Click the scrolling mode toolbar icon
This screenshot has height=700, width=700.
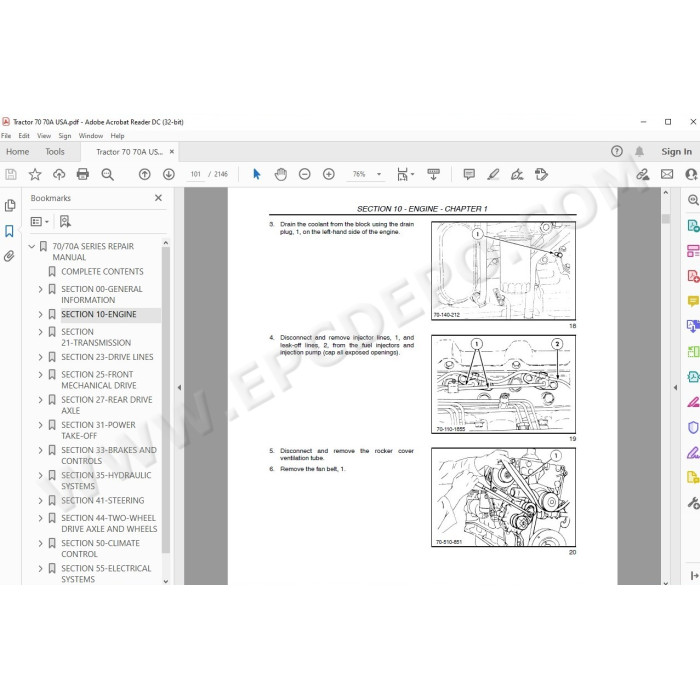pos(433,174)
